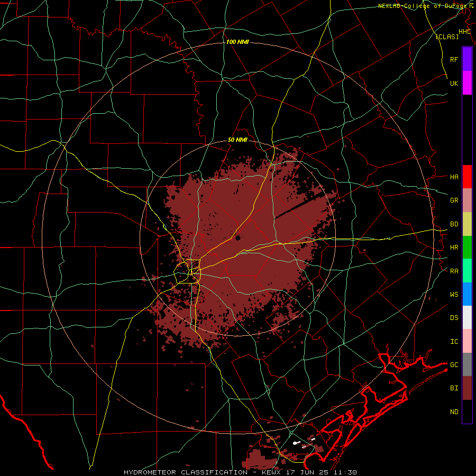Click the dark red BI legend swatch
Image resolution: width=476 pixels, height=476 pixels.
tap(467, 388)
